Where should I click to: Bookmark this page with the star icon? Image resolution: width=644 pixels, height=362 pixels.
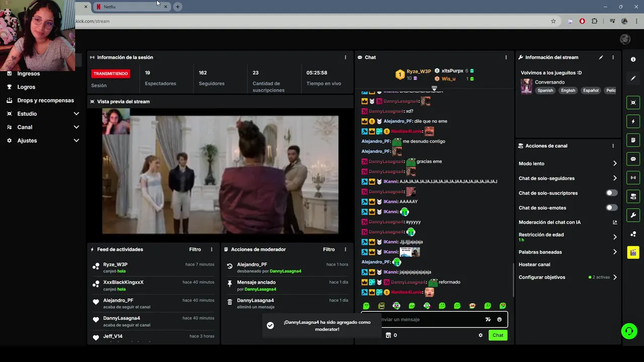point(553,21)
